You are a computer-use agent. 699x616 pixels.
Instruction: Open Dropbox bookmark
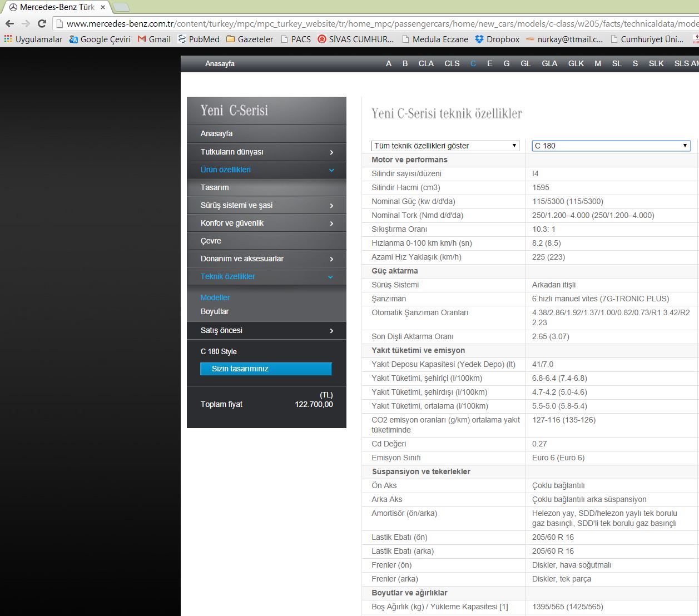[497, 39]
